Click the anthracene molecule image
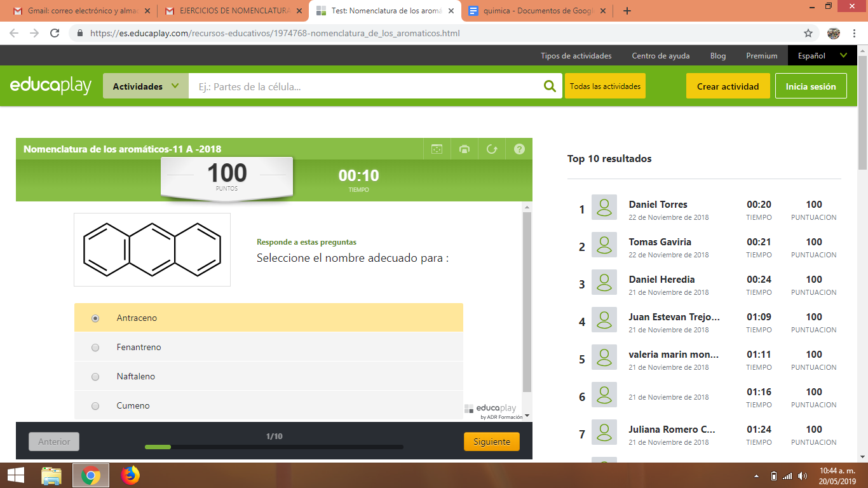The width and height of the screenshot is (868, 488). [x=153, y=250]
